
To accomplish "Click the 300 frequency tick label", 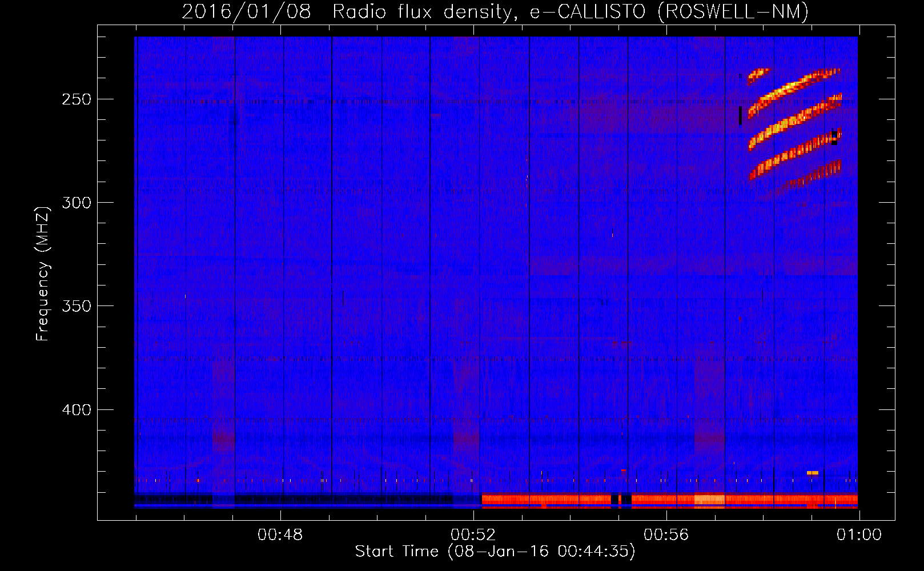I will point(77,203).
